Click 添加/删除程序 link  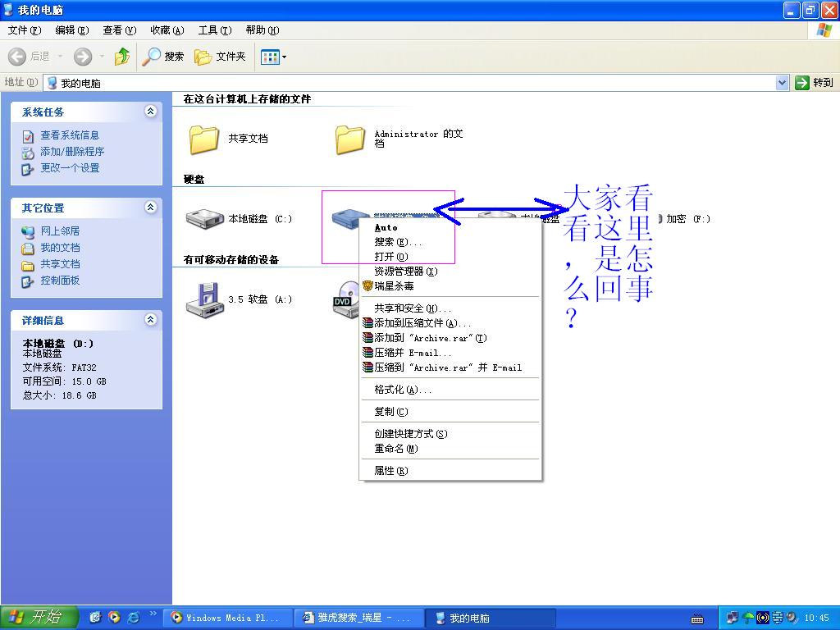pyautogui.click(x=72, y=152)
